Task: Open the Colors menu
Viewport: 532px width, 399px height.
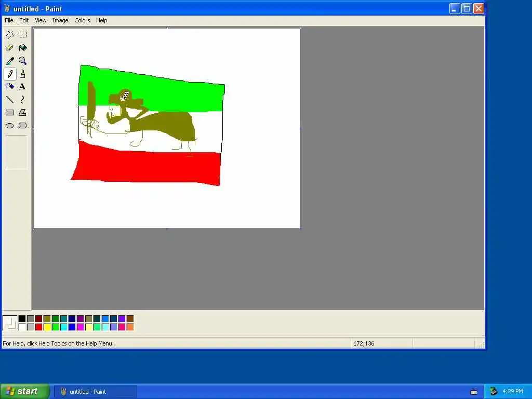Action: 82,20
